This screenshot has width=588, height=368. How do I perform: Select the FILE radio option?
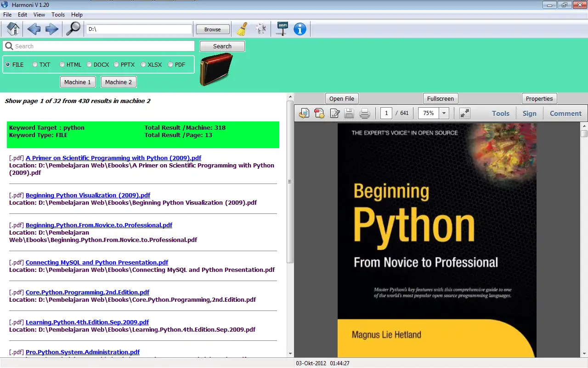pos(14,65)
